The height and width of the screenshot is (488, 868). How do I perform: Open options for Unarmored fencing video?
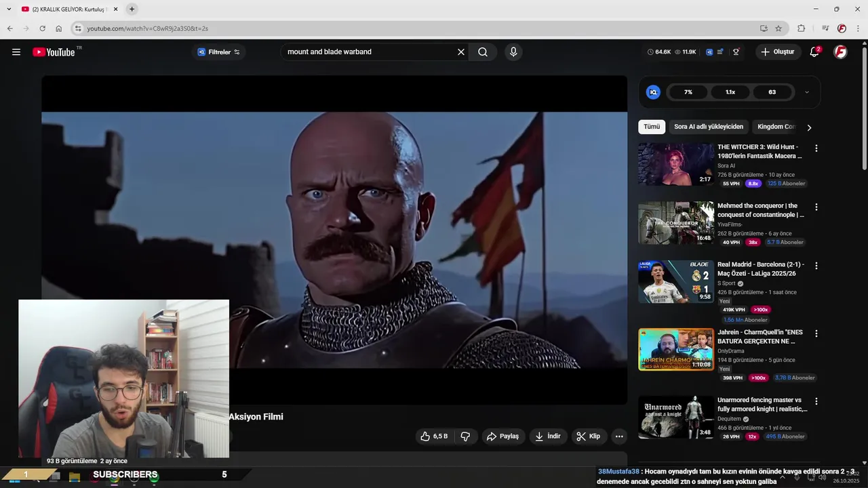pyautogui.click(x=816, y=402)
